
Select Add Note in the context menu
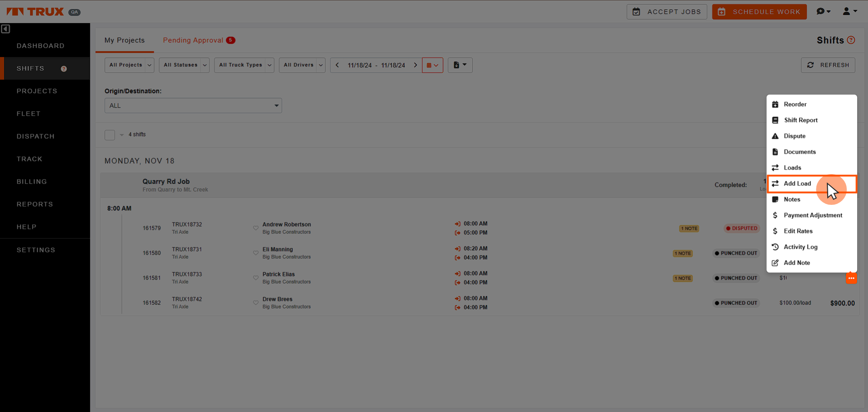pos(811,263)
